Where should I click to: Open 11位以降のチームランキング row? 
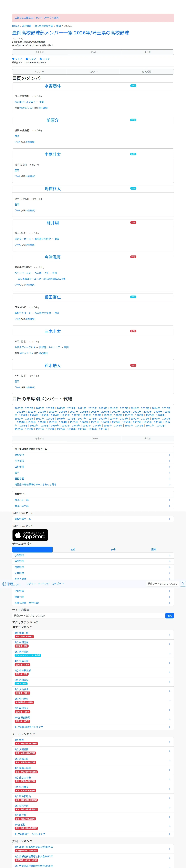coord(93,834)
